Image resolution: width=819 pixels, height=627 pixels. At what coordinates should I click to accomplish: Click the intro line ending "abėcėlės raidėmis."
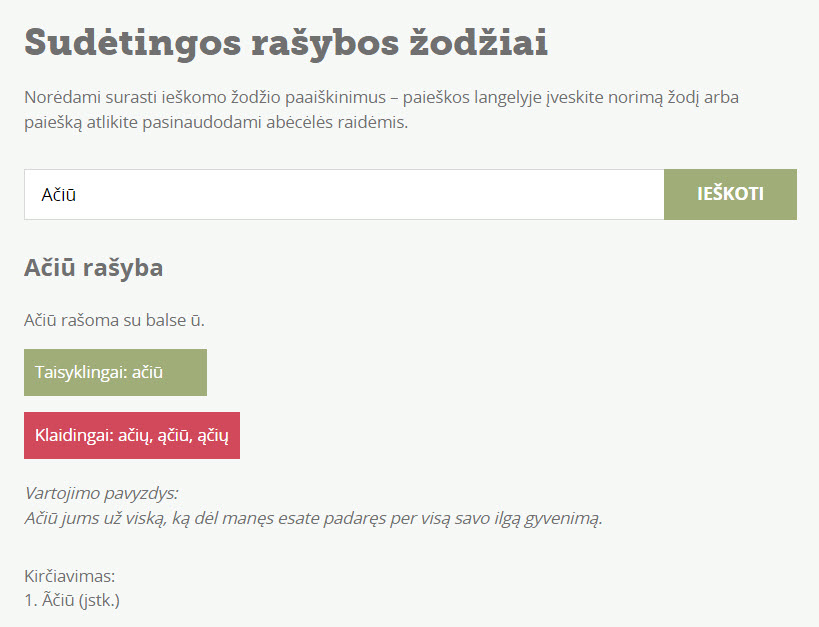(x=216, y=123)
